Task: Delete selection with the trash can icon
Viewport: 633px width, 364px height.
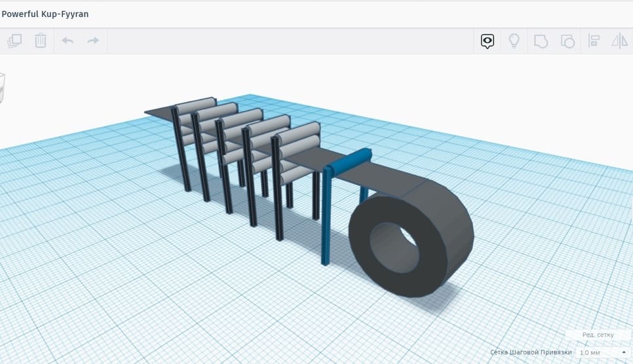Action: [x=41, y=41]
